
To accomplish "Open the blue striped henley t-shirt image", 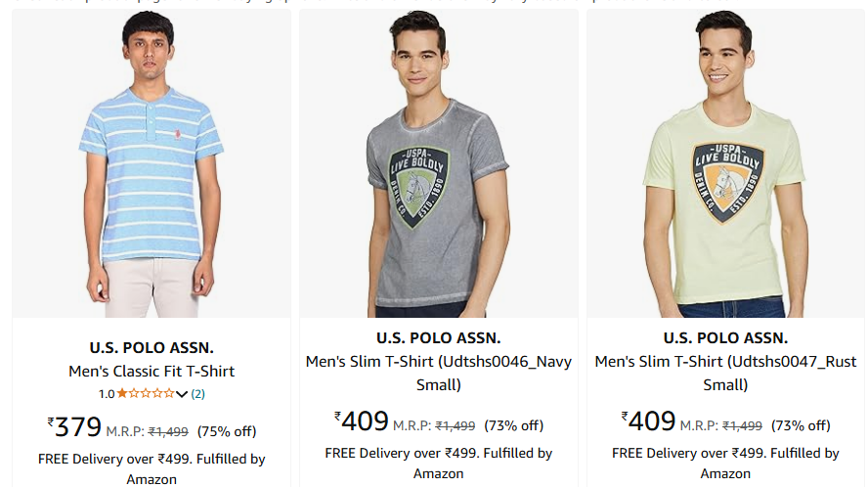I will point(152,163).
